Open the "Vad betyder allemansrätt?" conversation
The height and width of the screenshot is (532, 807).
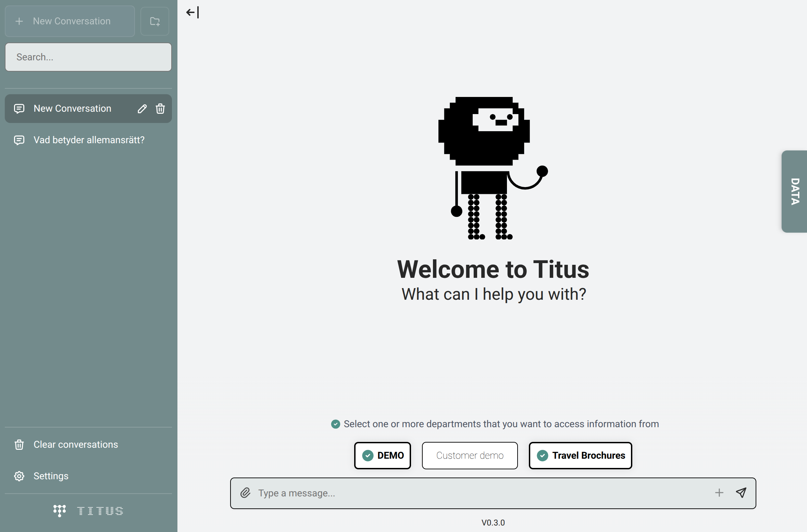pos(89,140)
